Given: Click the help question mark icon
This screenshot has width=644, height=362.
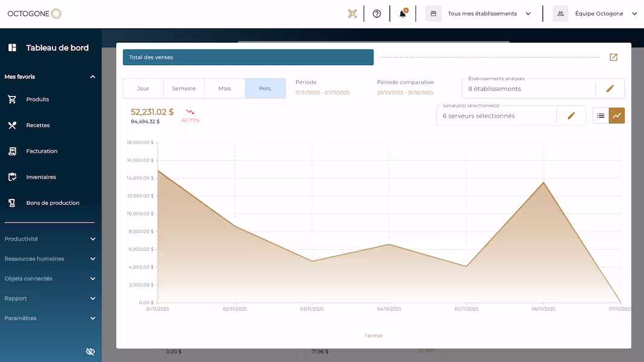Looking at the screenshot, I should 376,13.
